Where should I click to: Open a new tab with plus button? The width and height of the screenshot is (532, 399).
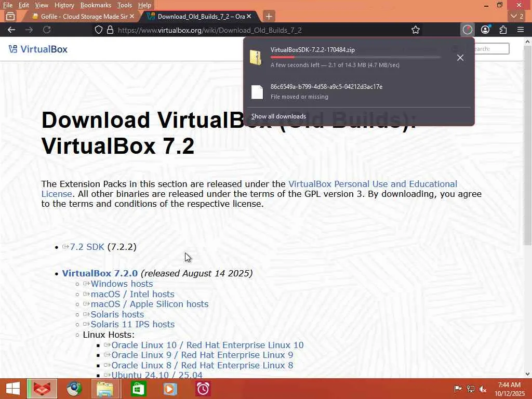[x=269, y=16]
